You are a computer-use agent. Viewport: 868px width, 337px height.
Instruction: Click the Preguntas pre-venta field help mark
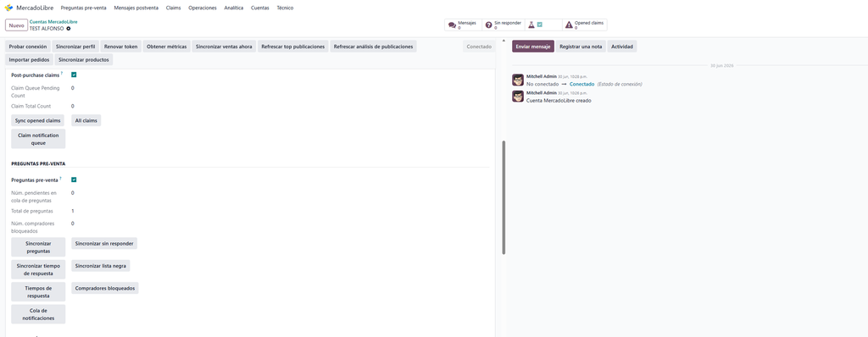pyautogui.click(x=60, y=179)
